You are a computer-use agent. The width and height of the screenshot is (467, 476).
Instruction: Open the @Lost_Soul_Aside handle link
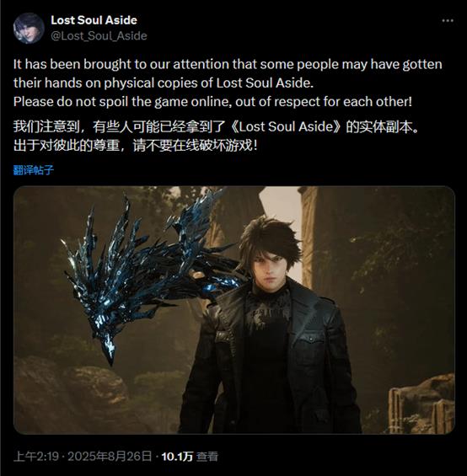click(99, 36)
